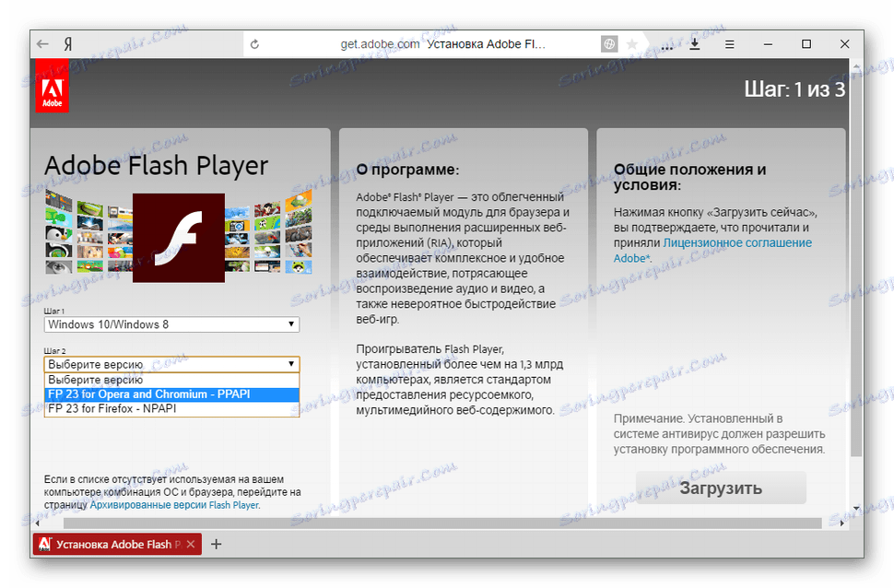The width and height of the screenshot is (894, 588).
Task: Choose FP 23 for Opera and Chromium - PPAPI
Action: click(x=171, y=394)
